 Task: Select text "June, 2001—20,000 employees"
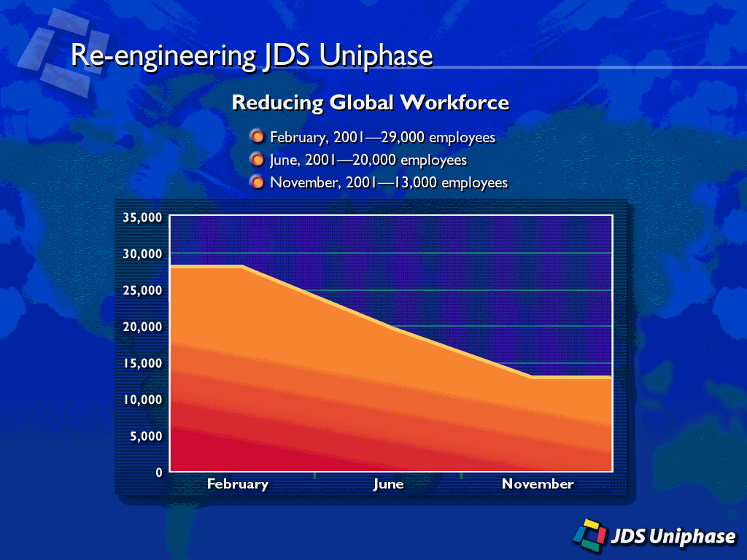368,160
